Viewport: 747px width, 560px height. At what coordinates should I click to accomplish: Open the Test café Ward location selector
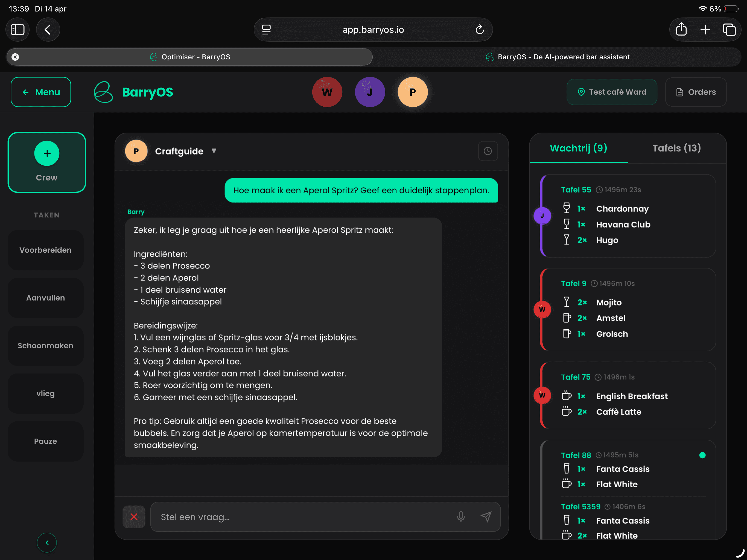[x=612, y=92]
